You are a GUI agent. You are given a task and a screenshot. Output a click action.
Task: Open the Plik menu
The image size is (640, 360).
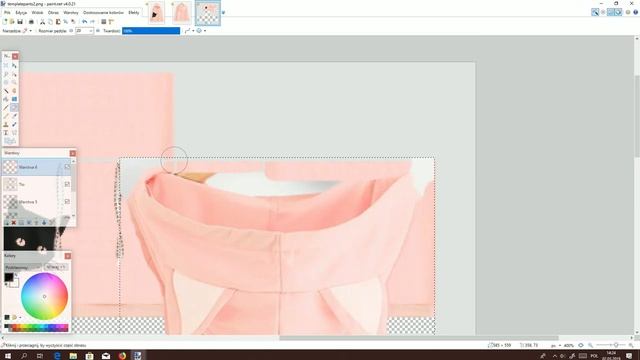(x=7, y=13)
